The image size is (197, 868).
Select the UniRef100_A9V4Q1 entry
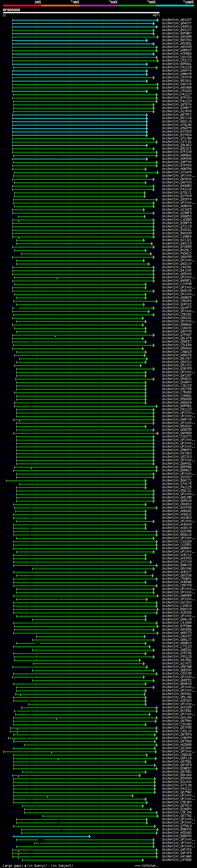tap(177, 694)
